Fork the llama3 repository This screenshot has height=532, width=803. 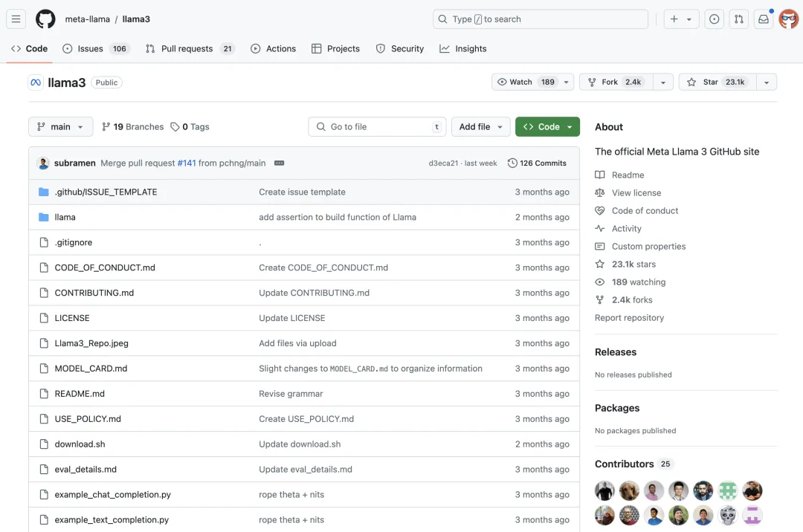(x=616, y=82)
